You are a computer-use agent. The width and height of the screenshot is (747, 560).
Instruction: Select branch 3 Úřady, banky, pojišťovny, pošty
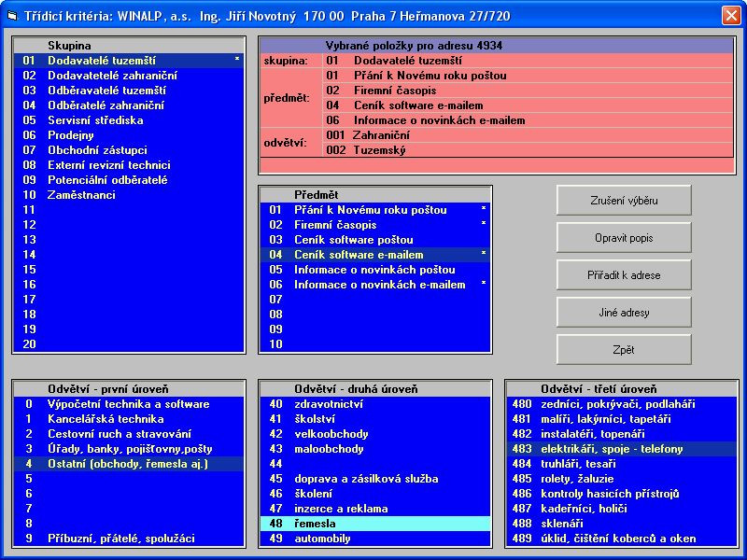129,449
